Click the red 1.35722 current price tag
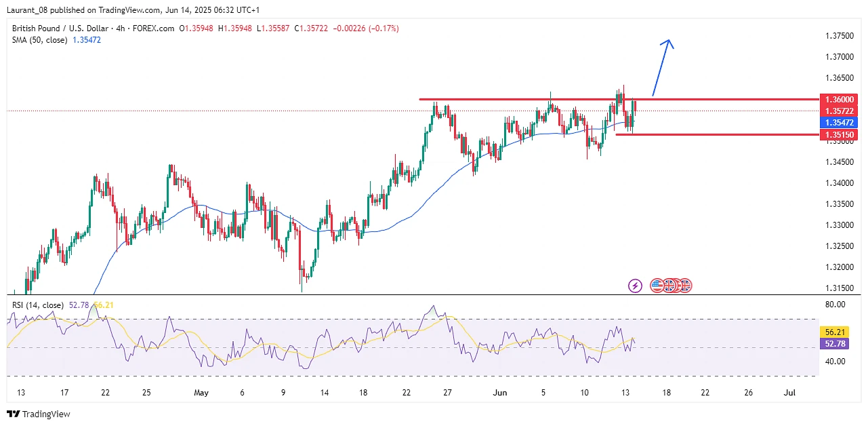The width and height of the screenshot is (868, 426). (x=839, y=111)
